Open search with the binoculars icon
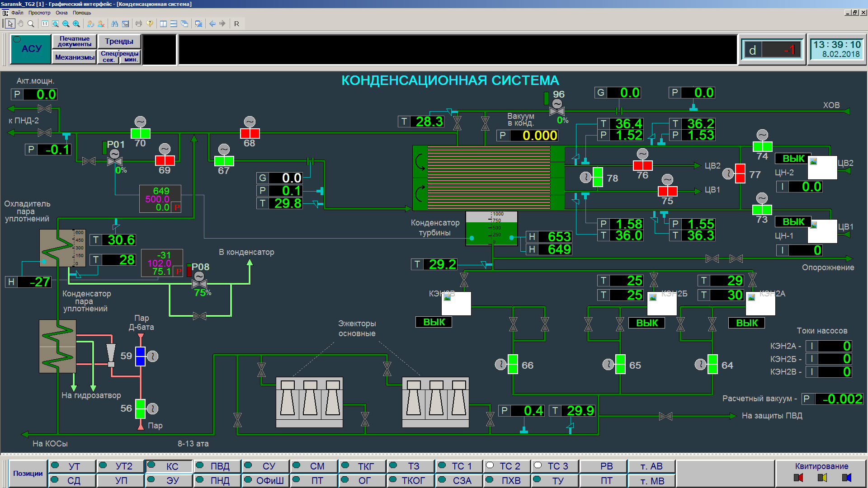The width and height of the screenshot is (868, 488). [x=115, y=23]
